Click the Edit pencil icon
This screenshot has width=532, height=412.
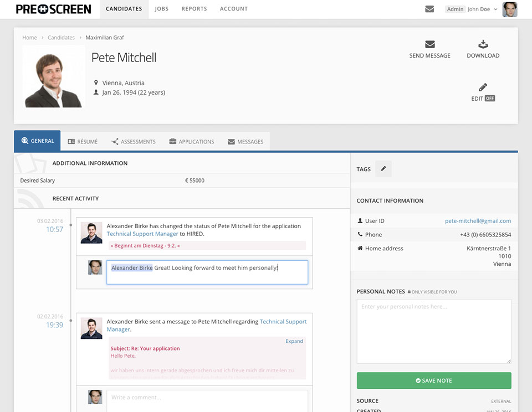click(x=483, y=87)
